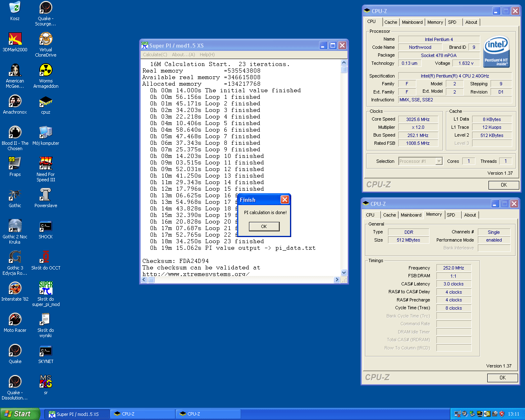Screen dimensions: 525x420
Task: Open Help(H) menu in Super PI
Action: (x=207, y=55)
